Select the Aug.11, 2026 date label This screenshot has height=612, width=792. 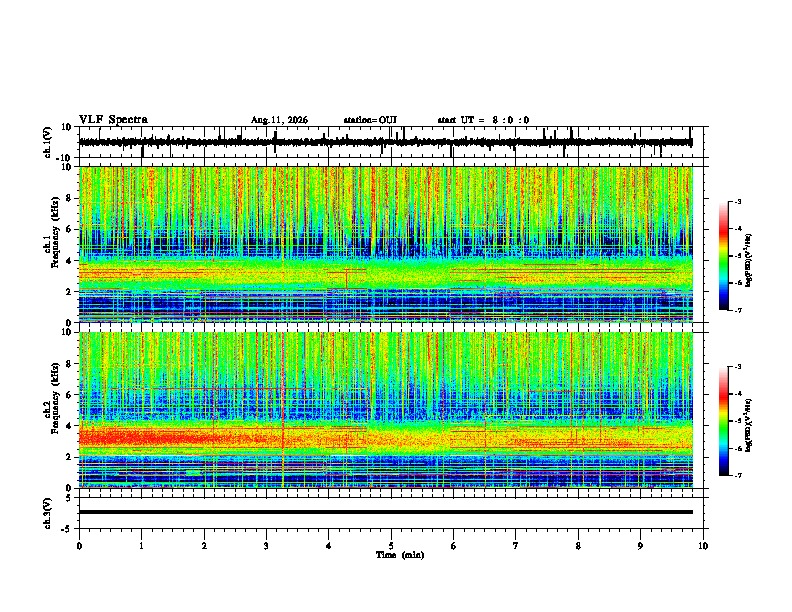point(279,120)
